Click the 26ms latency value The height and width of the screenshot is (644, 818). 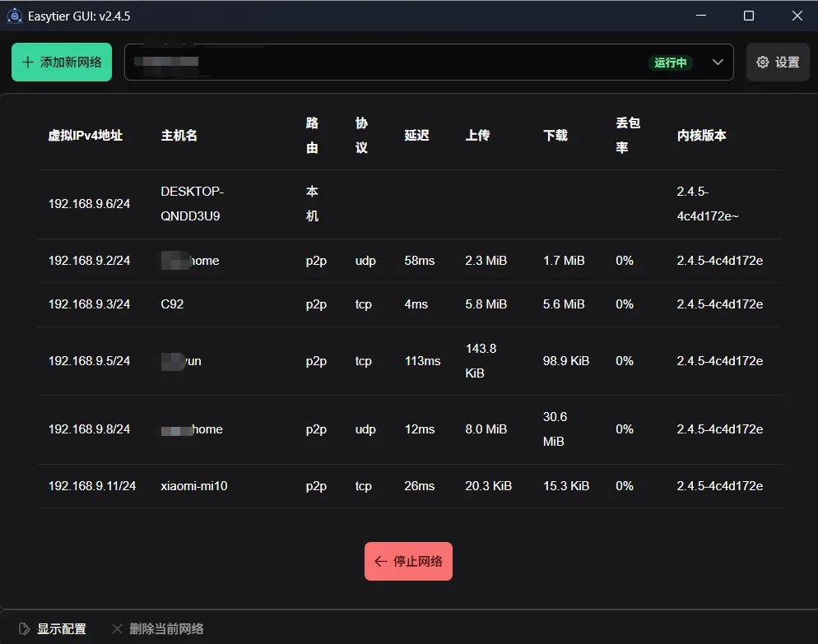tap(420, 486)
